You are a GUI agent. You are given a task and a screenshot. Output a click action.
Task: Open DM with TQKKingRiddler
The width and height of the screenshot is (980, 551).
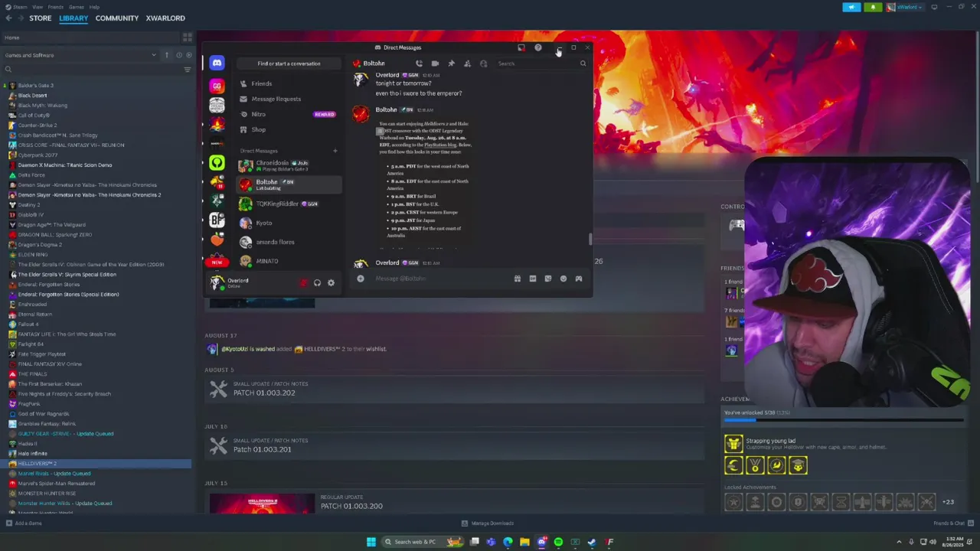click(287, 204)
